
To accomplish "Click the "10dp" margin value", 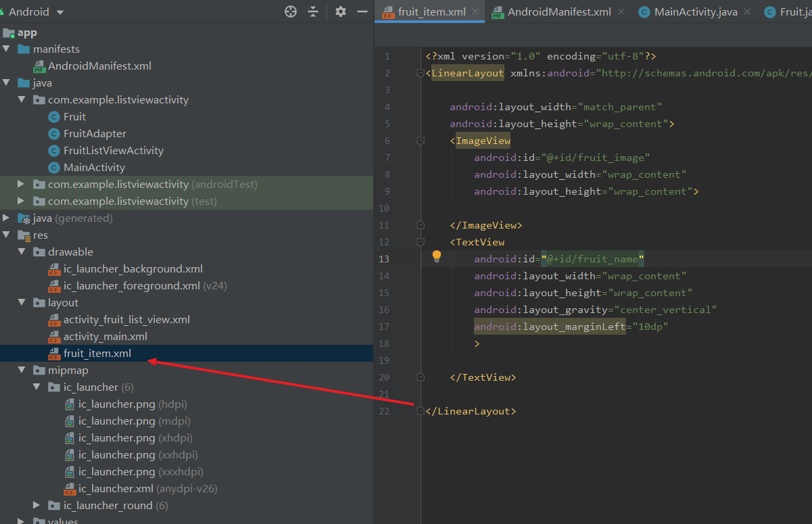I will tap(650, 327).
